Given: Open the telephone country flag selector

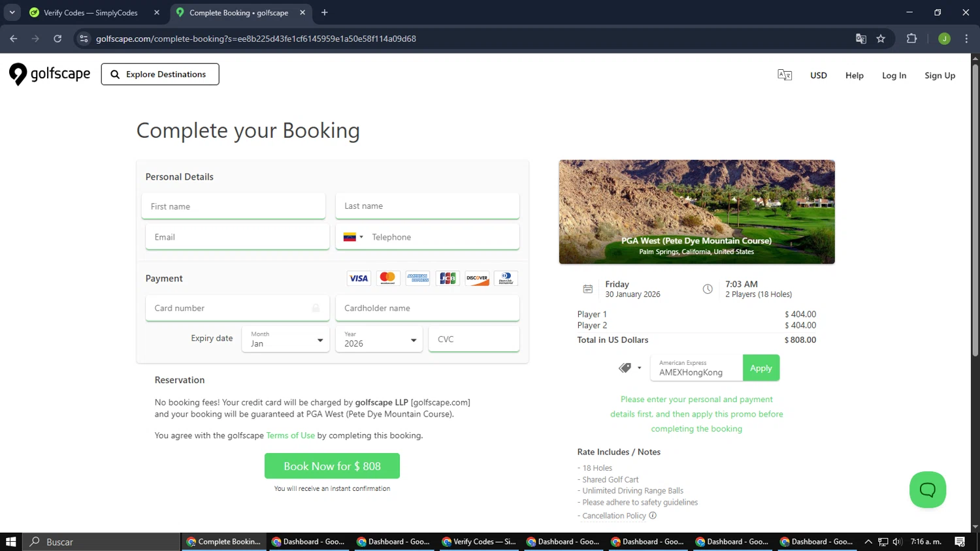Looking at the screenshot, I should (353, 237).
